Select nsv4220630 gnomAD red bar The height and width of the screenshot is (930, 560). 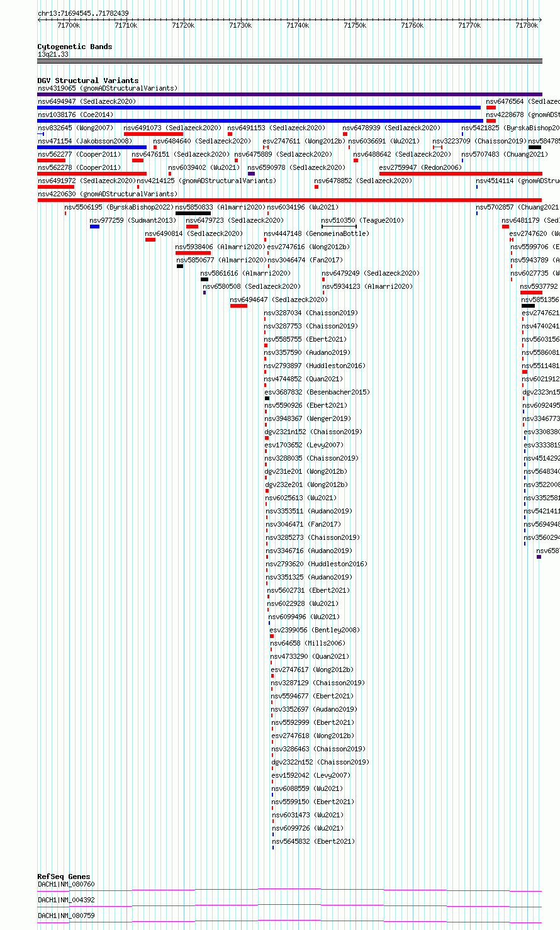coord(290,200)
